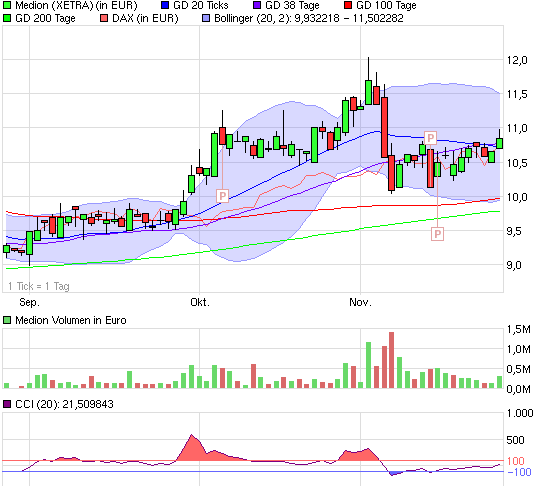
Task: Click the green GD 200 Tage legend swatch
Action: coord(7,18)
